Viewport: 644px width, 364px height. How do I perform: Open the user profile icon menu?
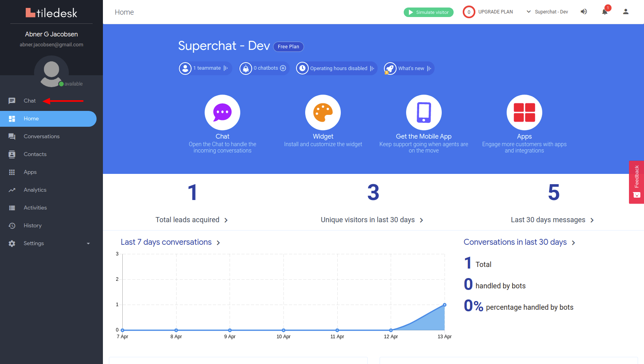tap(626, 12)
